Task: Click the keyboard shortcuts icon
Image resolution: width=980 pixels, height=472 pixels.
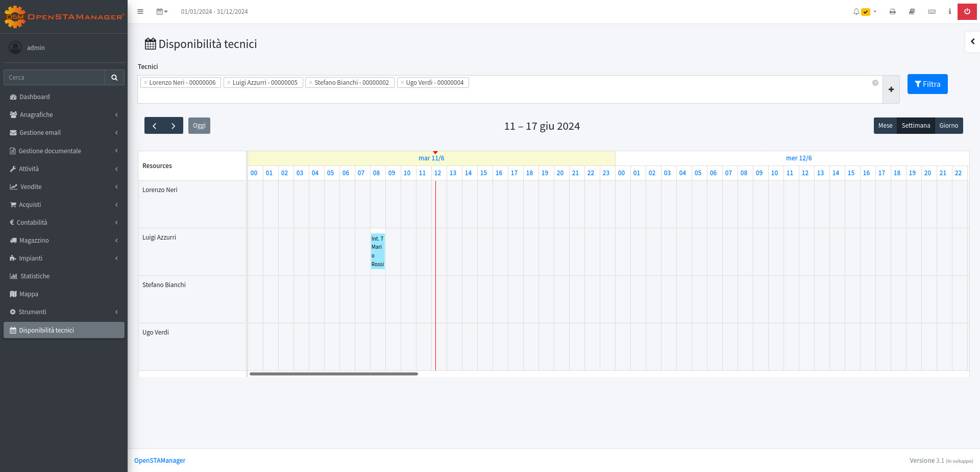Action: (932, 12)
